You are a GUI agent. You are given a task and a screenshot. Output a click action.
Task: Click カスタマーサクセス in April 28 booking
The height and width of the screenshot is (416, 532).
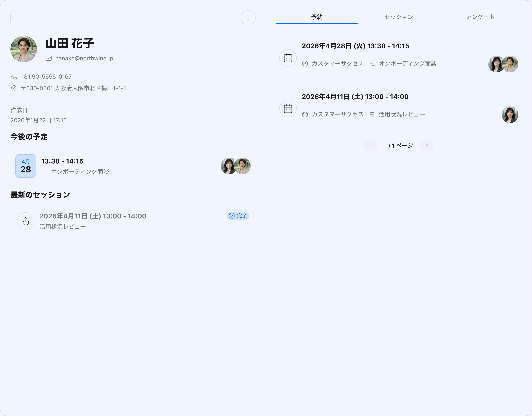coord(338,64)
